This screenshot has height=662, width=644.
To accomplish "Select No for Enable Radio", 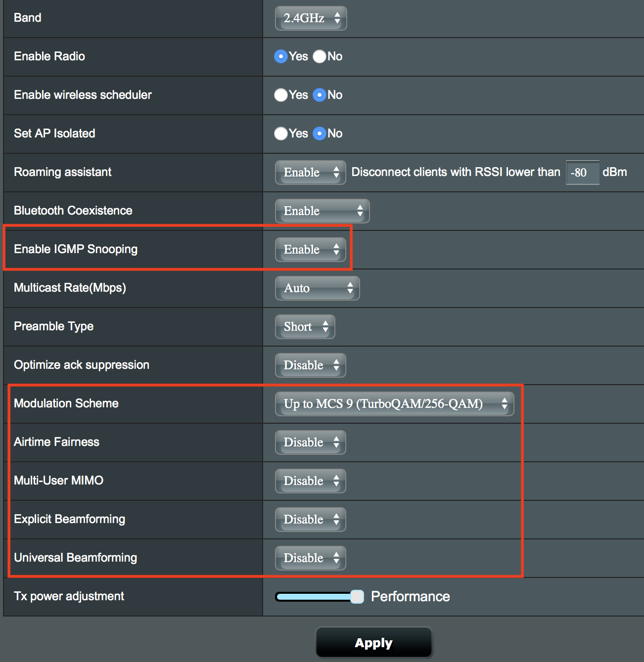I will (319, 56).
